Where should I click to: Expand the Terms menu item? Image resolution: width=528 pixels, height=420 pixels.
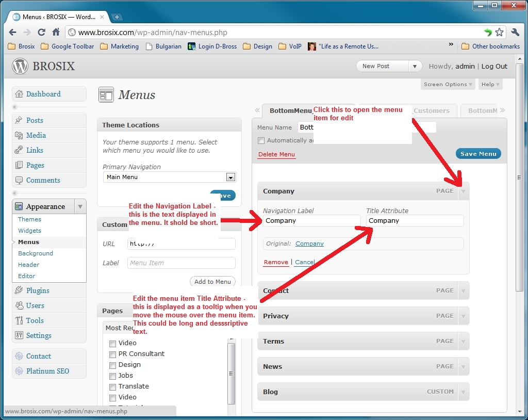tap(464, 342)
